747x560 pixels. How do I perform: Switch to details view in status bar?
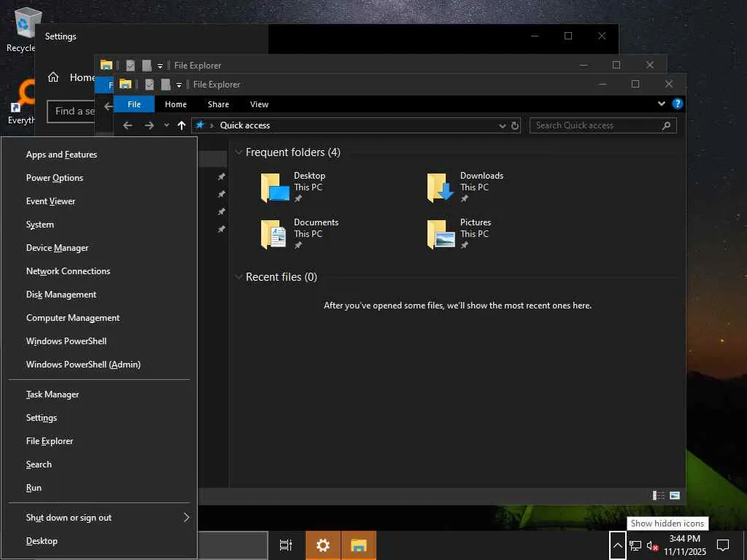(x=659, y=496)
